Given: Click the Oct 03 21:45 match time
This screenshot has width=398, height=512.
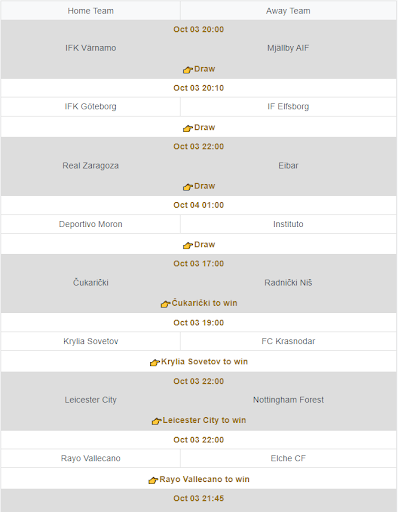Looking at the screenshot, I should click(199, 498).
